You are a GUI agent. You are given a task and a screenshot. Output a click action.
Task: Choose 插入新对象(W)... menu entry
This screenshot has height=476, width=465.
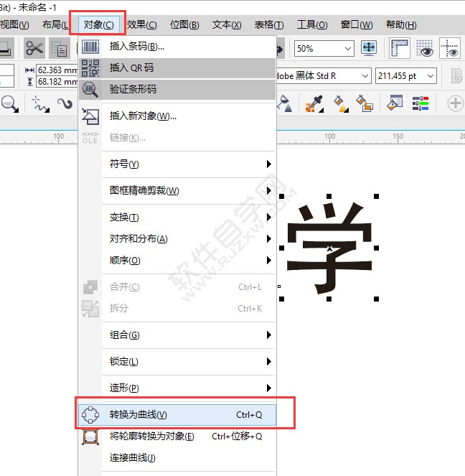177,116
